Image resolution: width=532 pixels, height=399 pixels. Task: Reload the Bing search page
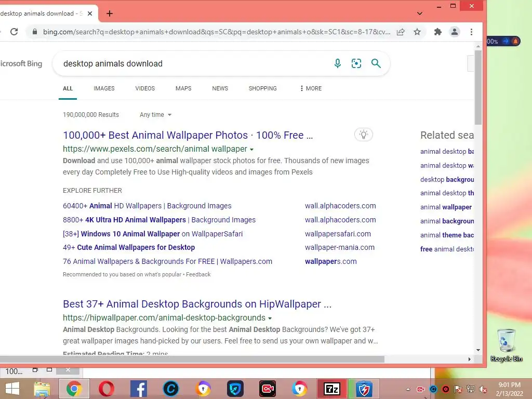pyautogui.click(x=14, y=32)
